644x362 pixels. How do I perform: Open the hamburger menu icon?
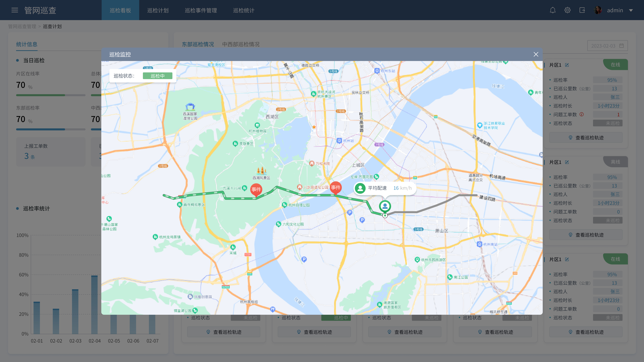pyautogui.click(x=15, y=10)
